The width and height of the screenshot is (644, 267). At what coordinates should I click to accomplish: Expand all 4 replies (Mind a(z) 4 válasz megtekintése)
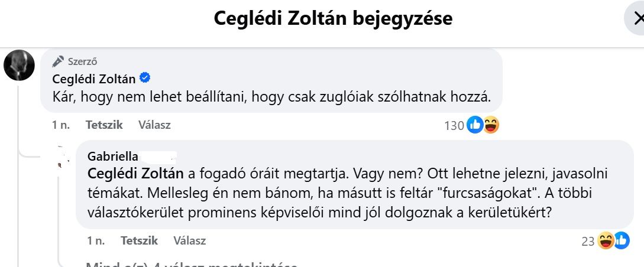(x=192, y=264)
